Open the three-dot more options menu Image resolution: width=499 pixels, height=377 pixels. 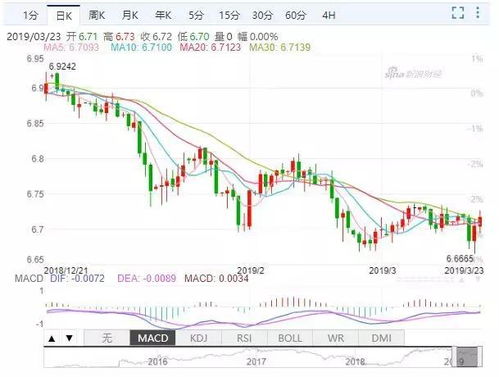click(x=478, y=13)
